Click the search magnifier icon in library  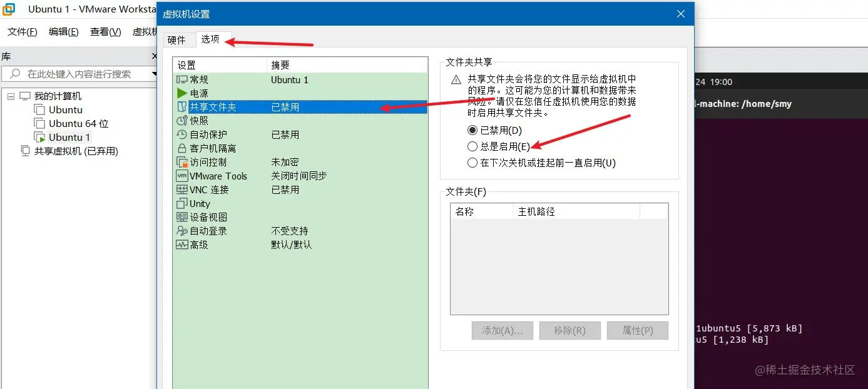[16, 74]
